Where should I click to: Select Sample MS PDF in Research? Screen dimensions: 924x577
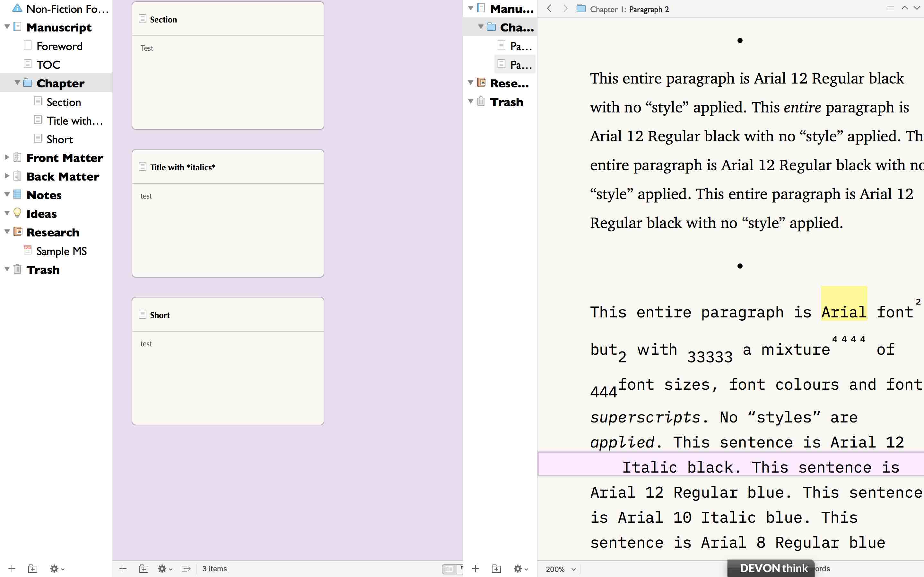pos(61,251)
